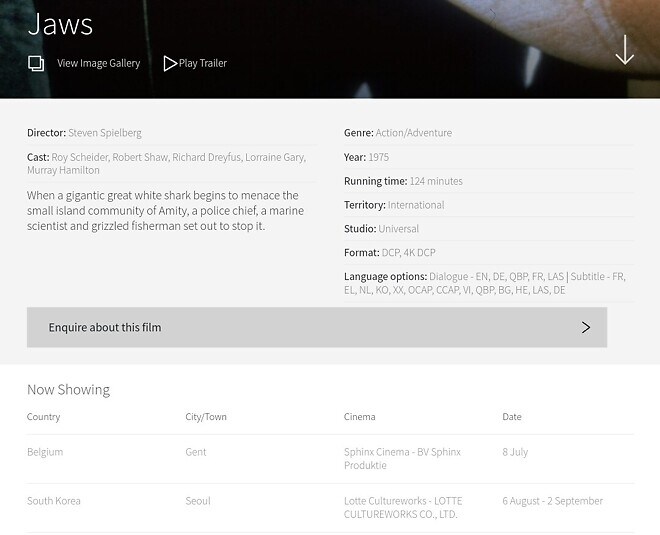Open Enquire about this film

coord(317,327)
